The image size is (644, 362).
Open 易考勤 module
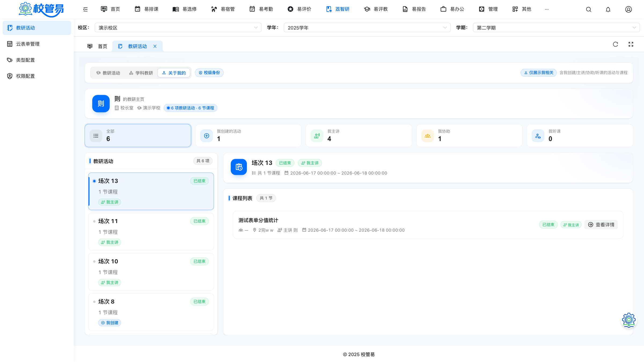pyautogui.click(x=261, y=9)
